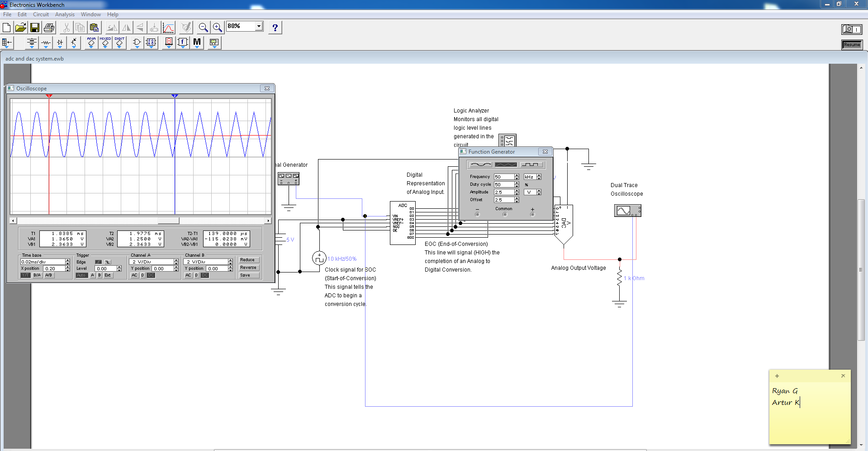Screen dimensions: 868x451
Task: Open the Help menu
Action: [113, 14]
